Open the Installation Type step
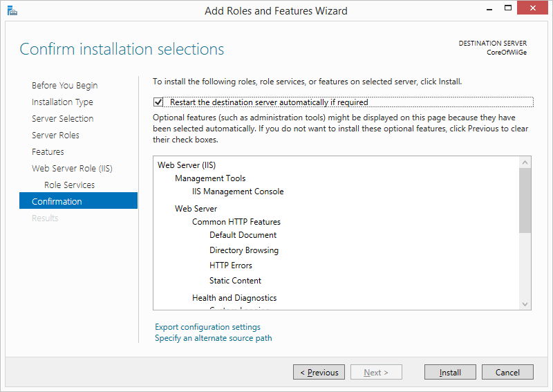This screenshot has width=553, height=392. [62, 102]
